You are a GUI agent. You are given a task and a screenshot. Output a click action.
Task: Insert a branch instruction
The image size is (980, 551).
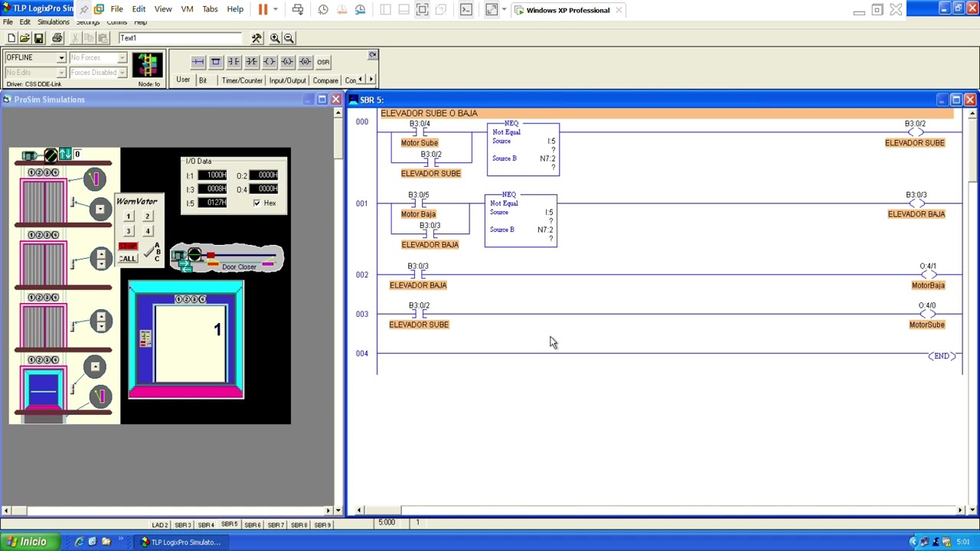coord(216,62)
